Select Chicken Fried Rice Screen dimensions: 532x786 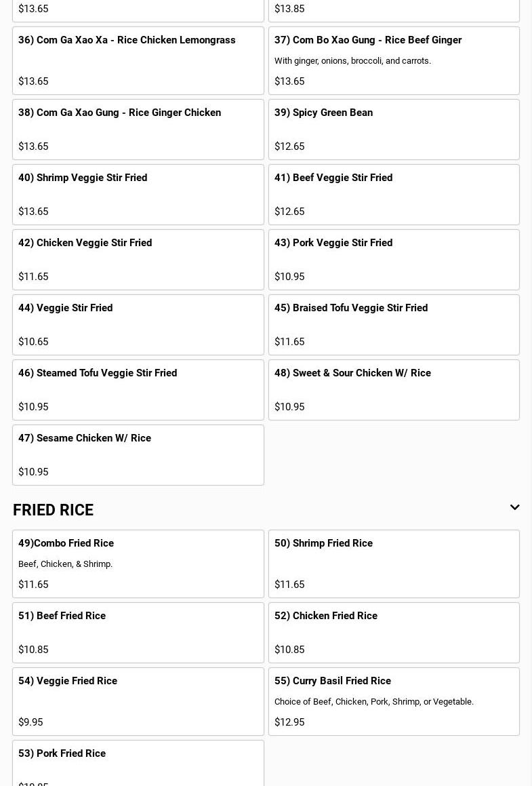[393, 632]
